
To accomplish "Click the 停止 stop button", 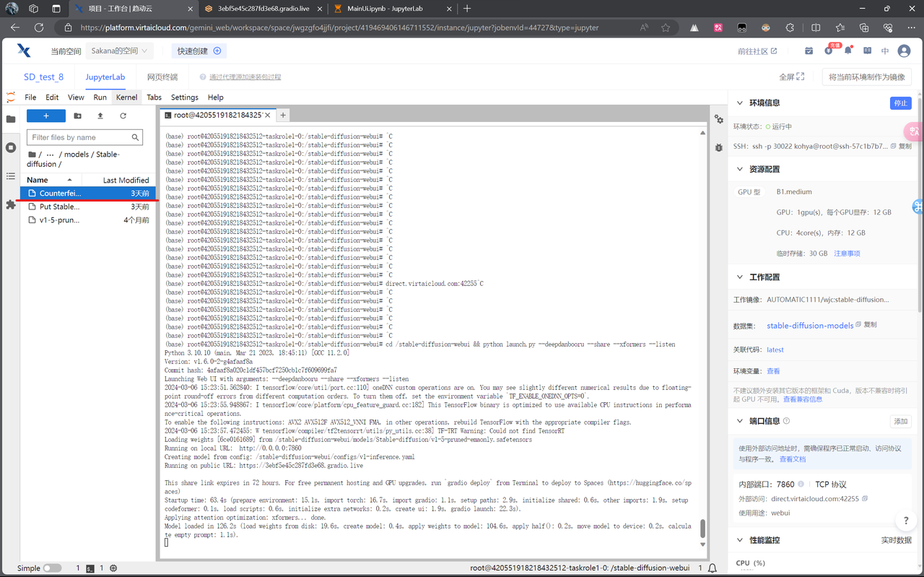I will pos(900,103).
